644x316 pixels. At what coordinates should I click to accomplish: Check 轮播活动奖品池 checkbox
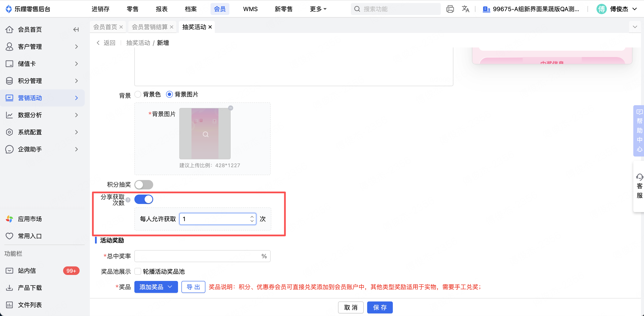[x=138, y=271]
